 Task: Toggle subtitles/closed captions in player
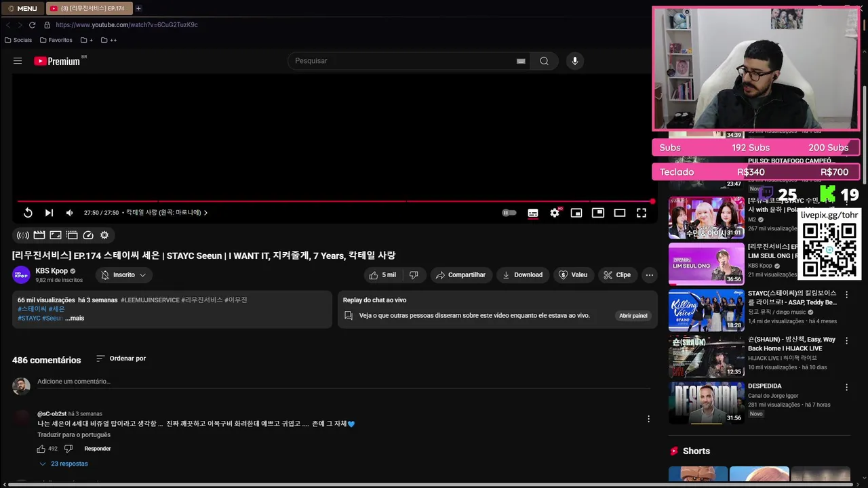tap(533, 213)
